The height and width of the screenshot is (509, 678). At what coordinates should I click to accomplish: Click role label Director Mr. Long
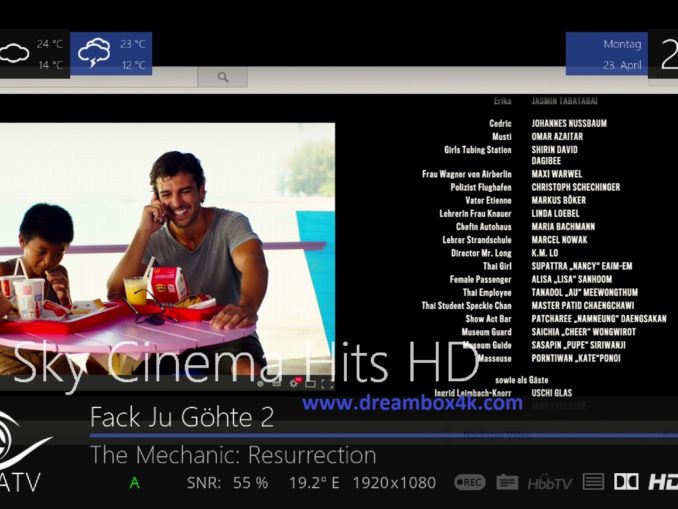(x=481, y=253)
